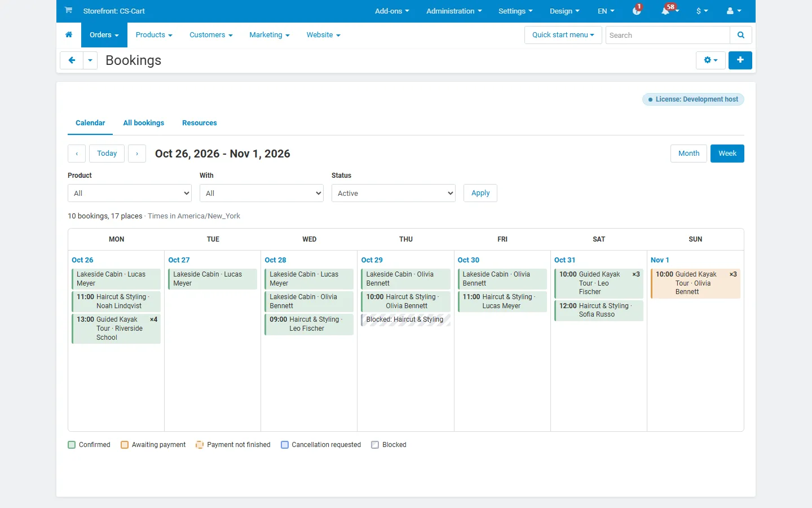
Task: Click the home icon in navigation bar
Action: [x=69, y=35]
